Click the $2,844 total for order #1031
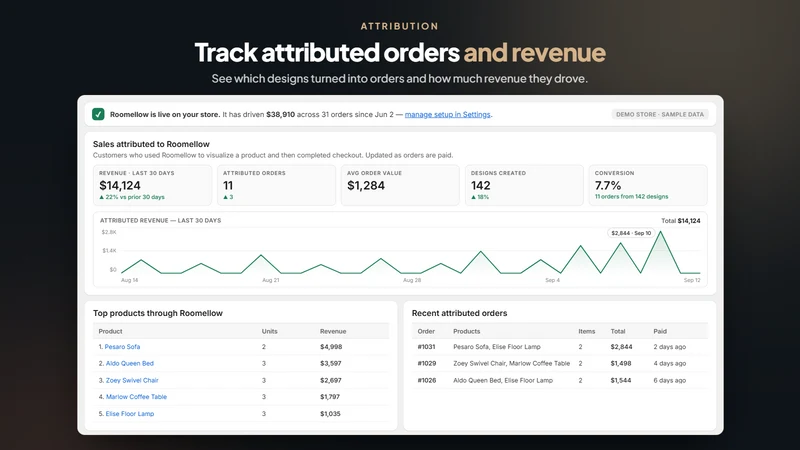 pyautogui.click(x=621, y=346)
